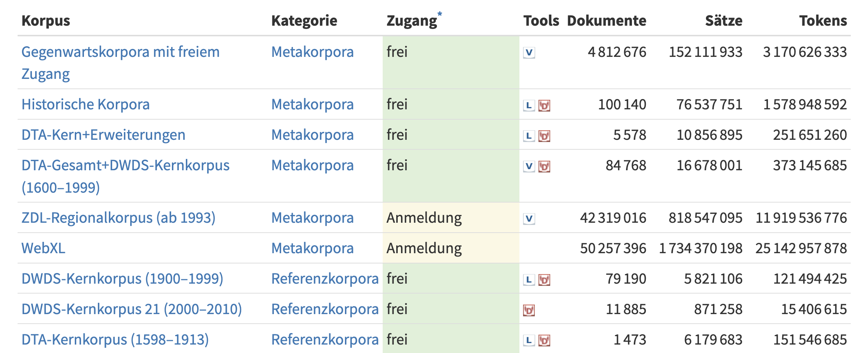Open the L tool icon for DTA-Kern+Erweiterungen
Viewport: 868px width, 353px height.
click(529, 136)
